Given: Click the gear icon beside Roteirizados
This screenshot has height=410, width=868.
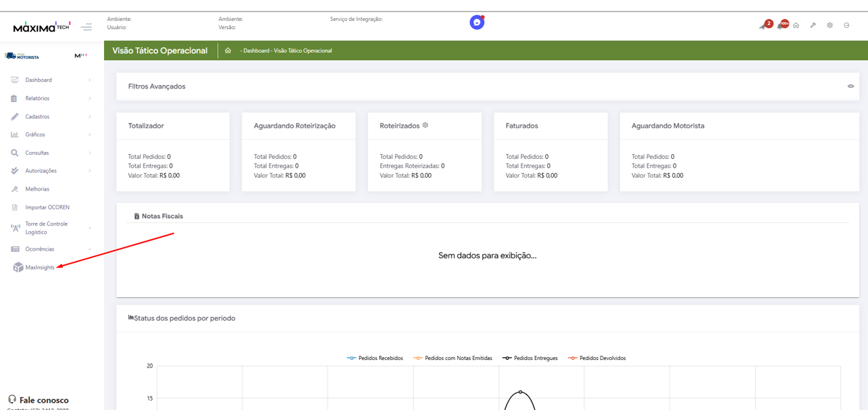Looking at the screenshot, I should coord(426,126).
